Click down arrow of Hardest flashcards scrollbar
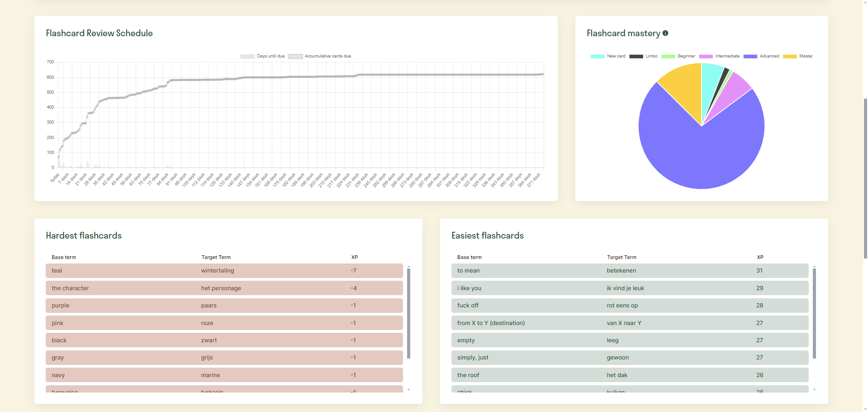The height and width of the screenshot is (412, 868). click(x=408, y=389)
